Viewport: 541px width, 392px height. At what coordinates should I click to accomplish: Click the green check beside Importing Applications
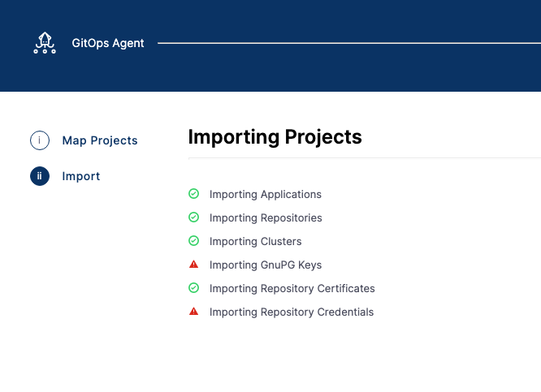pyautogui.click(x=193, y=194)
